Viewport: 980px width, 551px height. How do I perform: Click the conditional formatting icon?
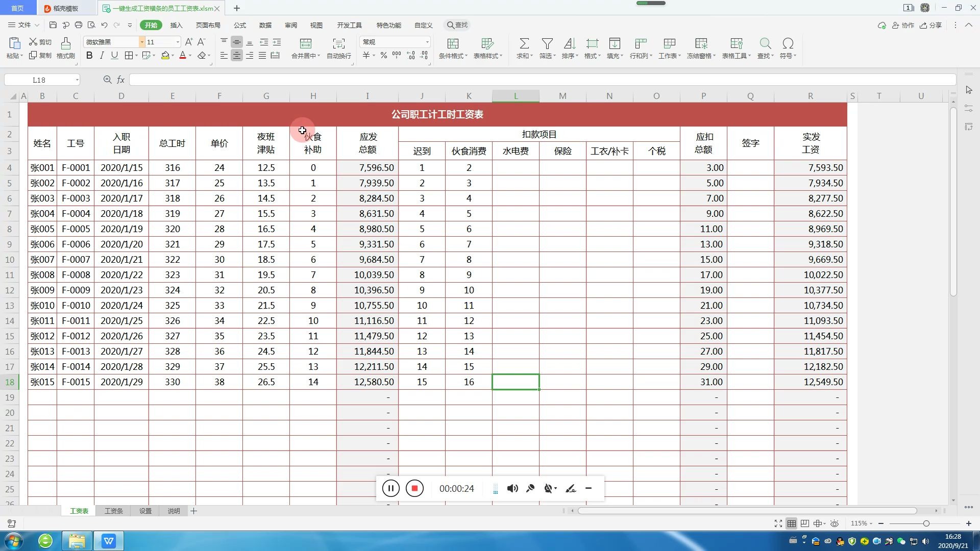pos(453,44)
